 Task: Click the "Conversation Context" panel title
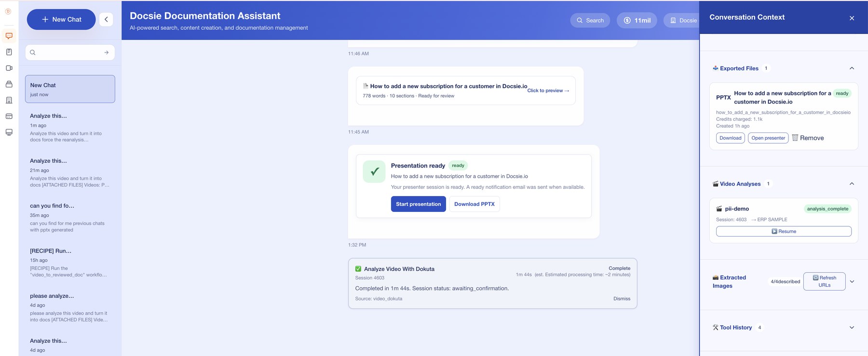(747, 17)
